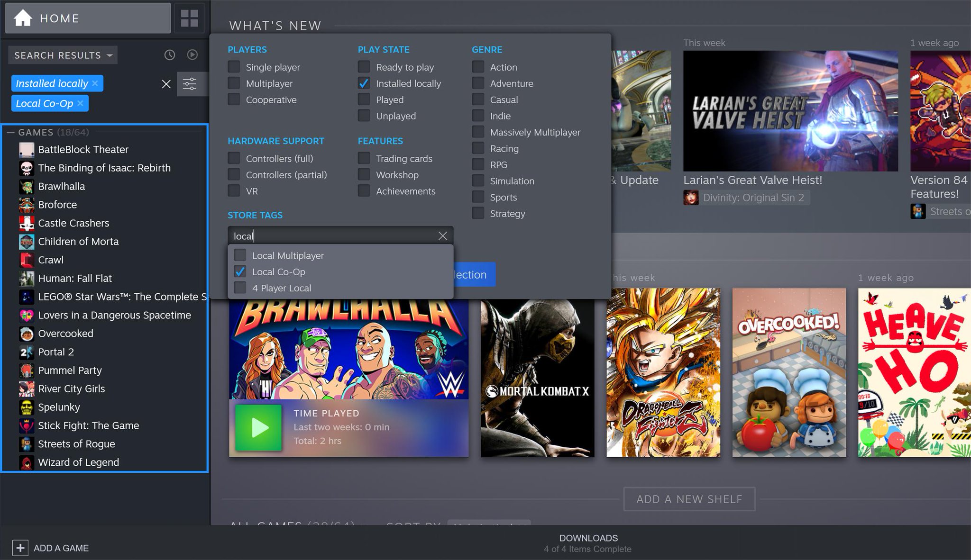The image size is (971, 560).
Task: Check the Strategy genre checkbox
Action: pyautogui.click(x=478, y=213)
